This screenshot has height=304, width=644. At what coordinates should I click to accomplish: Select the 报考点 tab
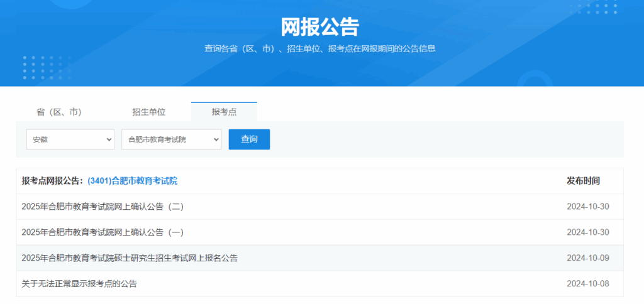pos(224,112)
